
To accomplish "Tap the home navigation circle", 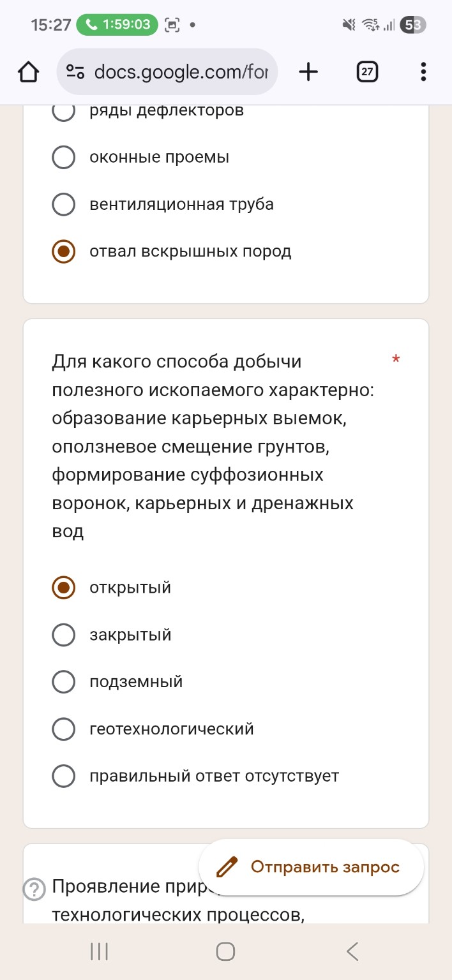I will (225, 951).
